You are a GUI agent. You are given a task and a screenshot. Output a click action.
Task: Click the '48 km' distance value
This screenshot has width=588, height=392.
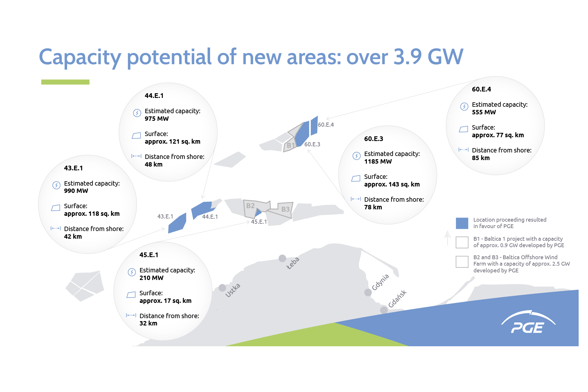(154, 164)
